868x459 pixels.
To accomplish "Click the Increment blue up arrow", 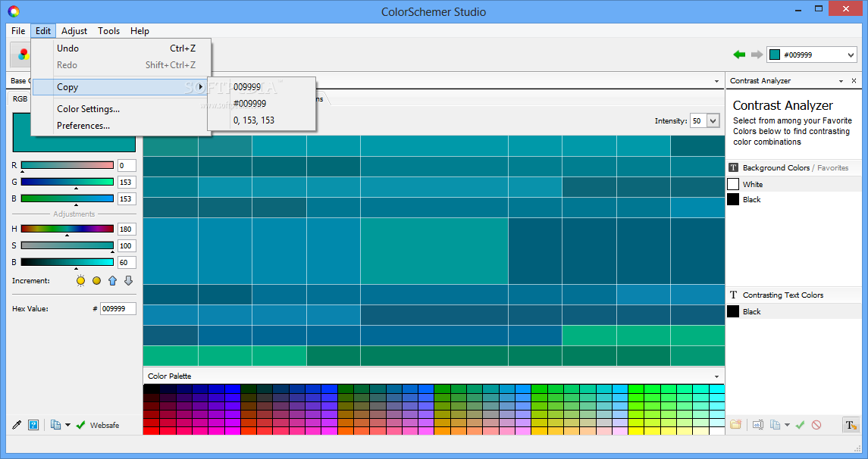I will point(112,280).
